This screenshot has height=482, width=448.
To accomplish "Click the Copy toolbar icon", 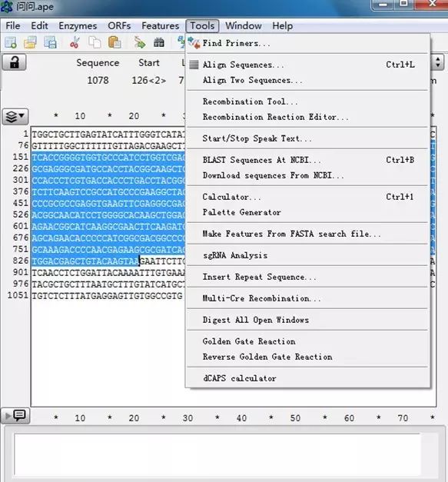I will click(95, 43).
